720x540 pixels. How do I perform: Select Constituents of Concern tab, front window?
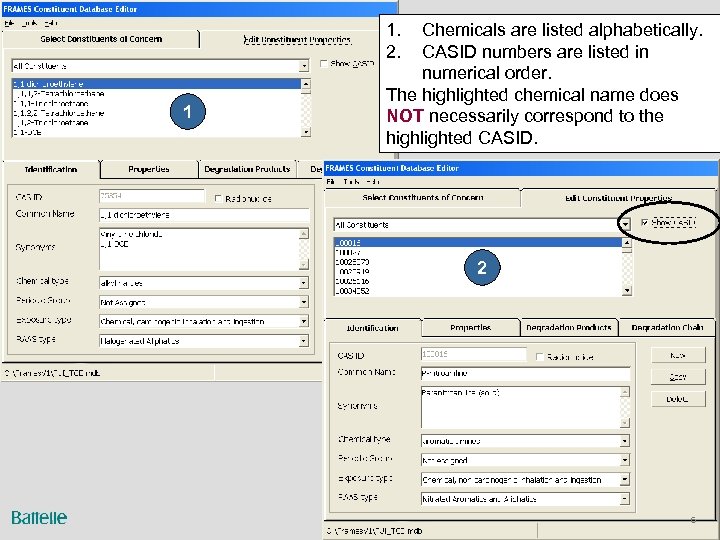tap(422, 197)
